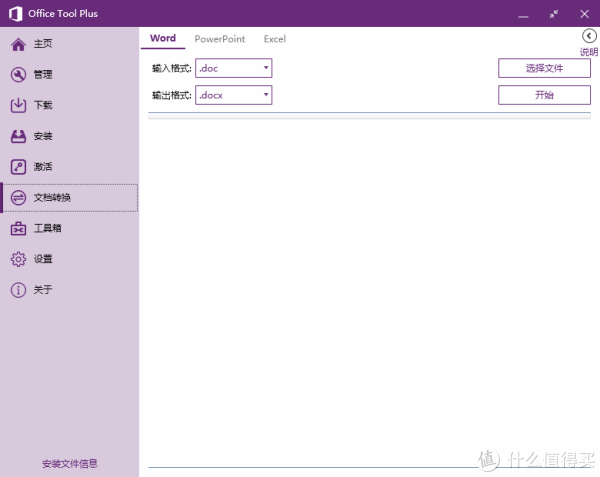Open the 输出格式 .docx dropdown
The image size is (600, 477).
[x=233, y=95]
